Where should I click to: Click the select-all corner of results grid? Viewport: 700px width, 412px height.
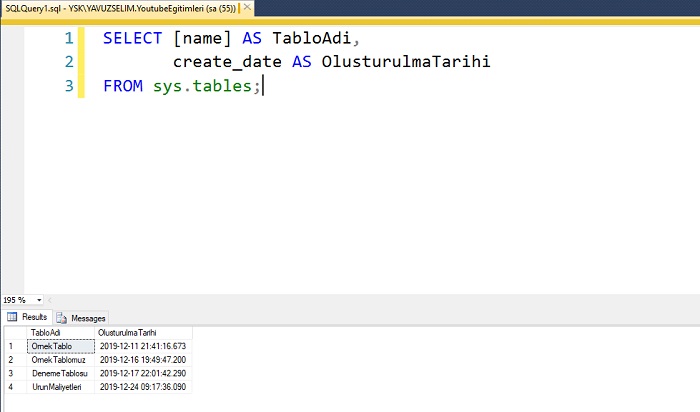16,333
